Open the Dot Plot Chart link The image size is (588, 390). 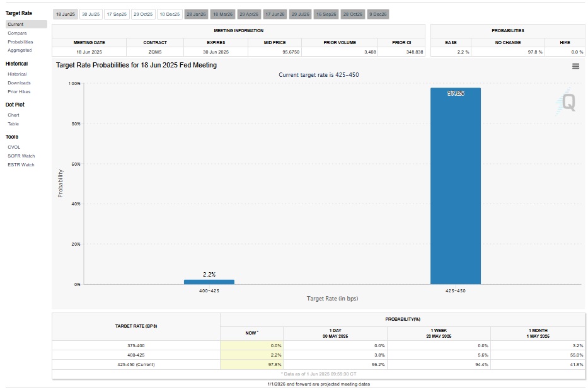point(13,115)
